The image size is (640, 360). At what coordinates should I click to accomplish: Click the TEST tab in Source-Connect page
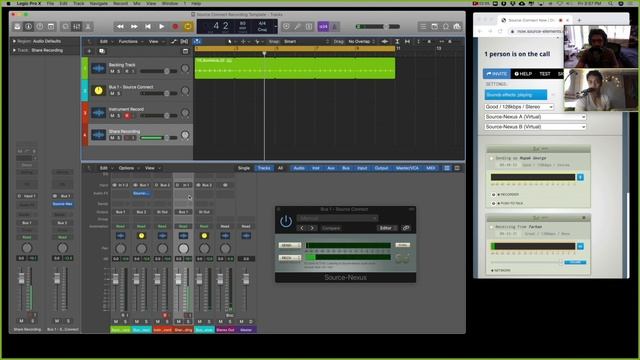545,74
